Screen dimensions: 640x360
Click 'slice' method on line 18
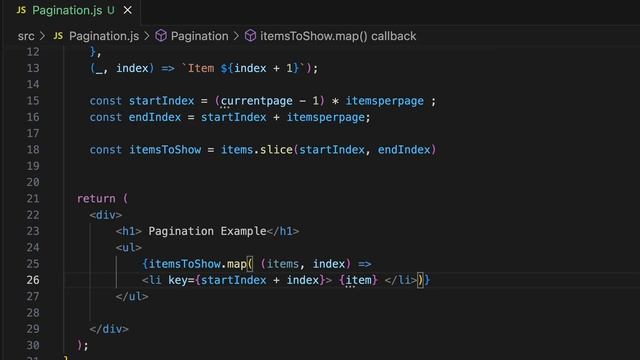tap(276, 150)
